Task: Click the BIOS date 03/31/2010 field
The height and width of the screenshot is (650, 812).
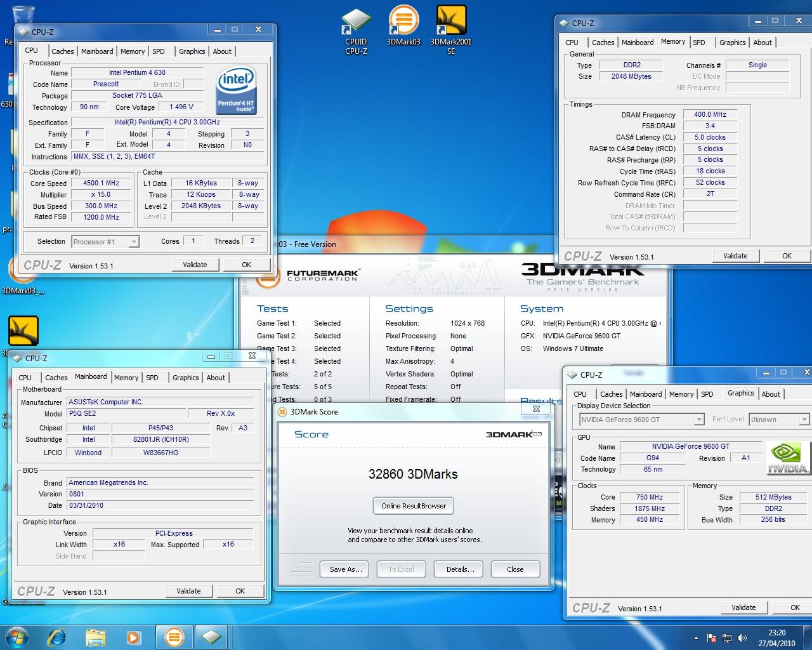Action: pyautogui.click(x=160, y=505)
